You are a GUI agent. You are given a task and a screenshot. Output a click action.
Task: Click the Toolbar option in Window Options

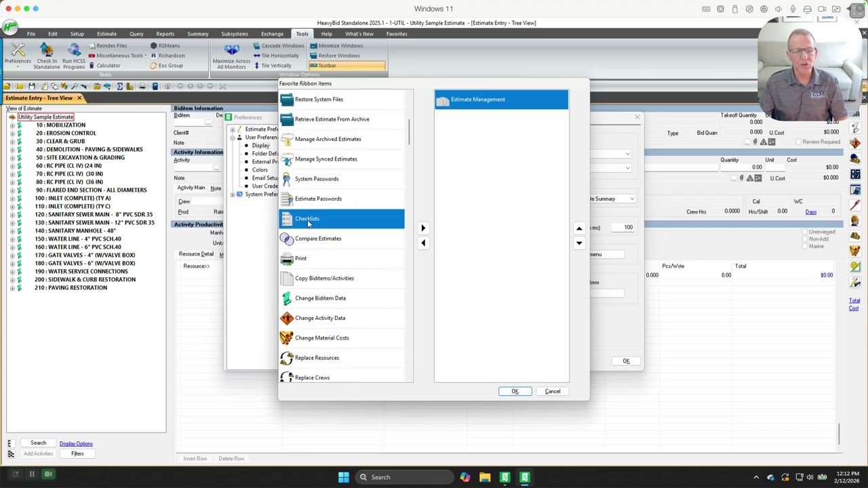(347, 66)
